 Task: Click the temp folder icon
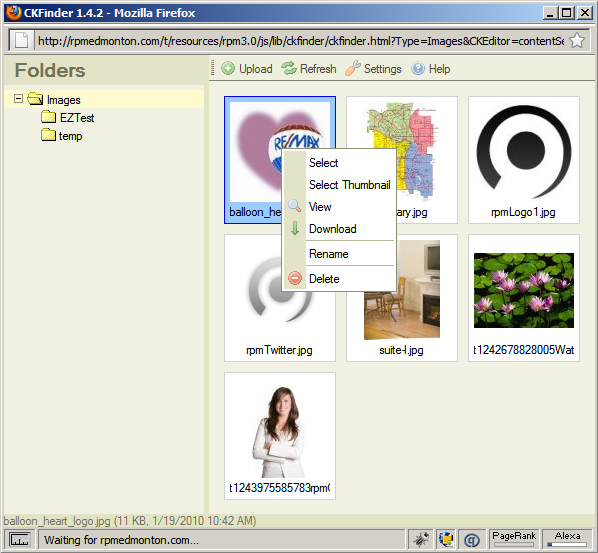pyautogui.click(x=48, y=135)
